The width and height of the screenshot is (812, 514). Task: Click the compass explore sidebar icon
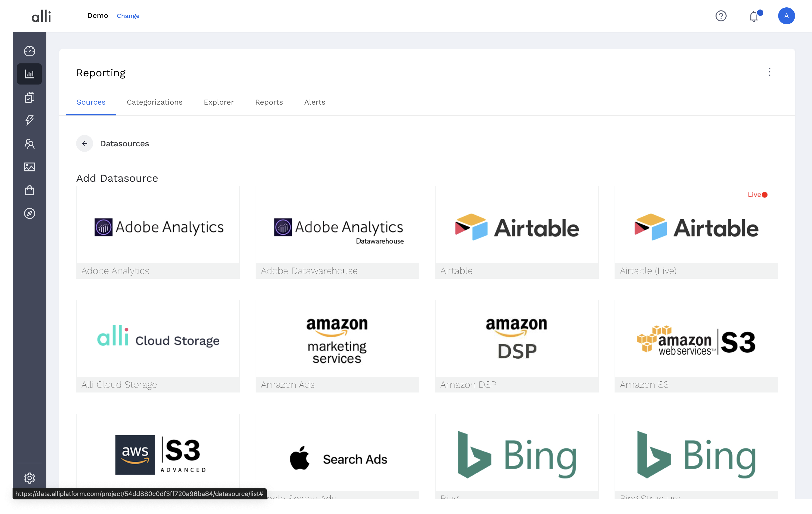click(x=29, y=213)
